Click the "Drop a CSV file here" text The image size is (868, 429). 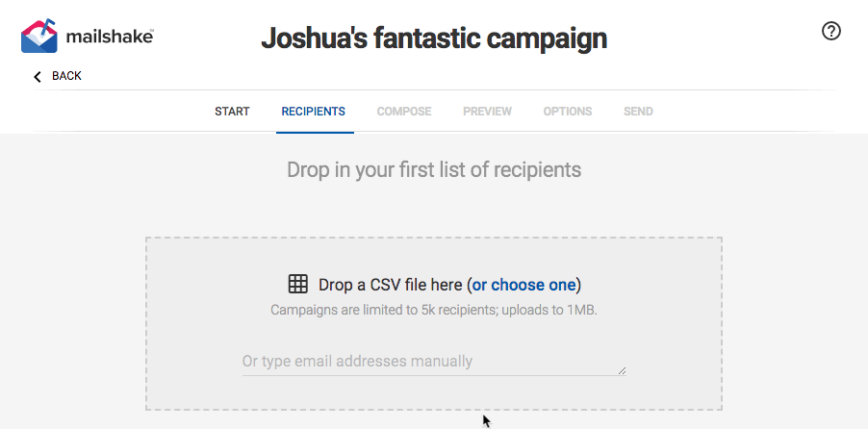(391, 285)
